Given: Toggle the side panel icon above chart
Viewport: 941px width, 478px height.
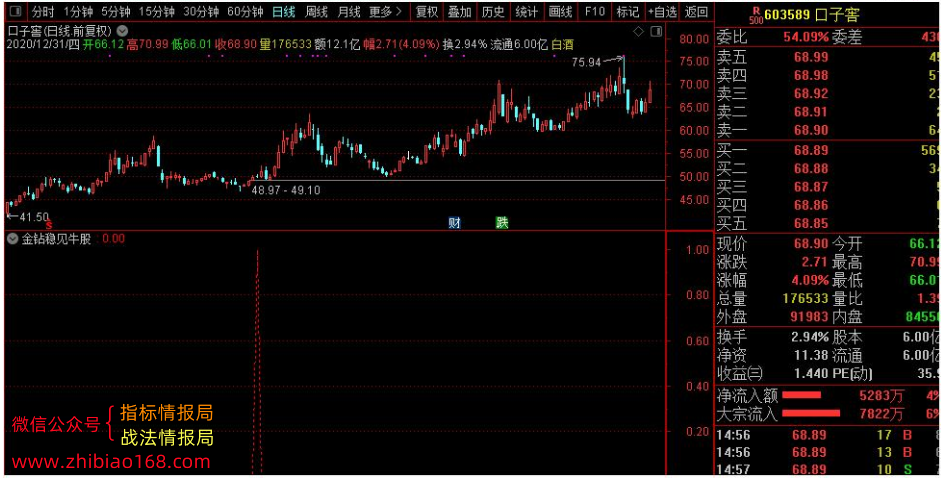Looking at the screenshot, I should point(657,31).
